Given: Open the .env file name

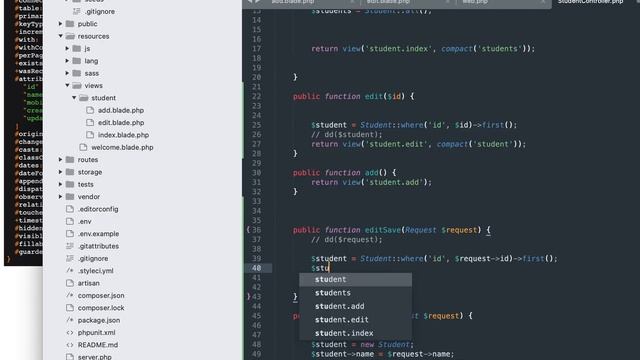Looking at the screenshot, I should (x=84, y=221).
